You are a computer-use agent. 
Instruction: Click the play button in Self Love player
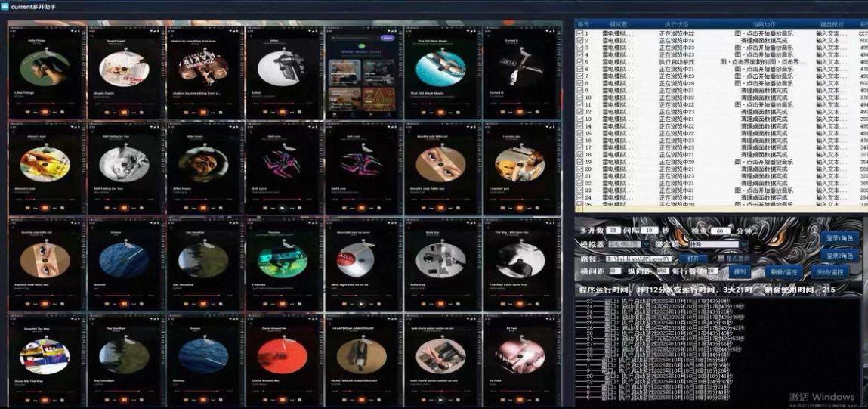[282, 207]
